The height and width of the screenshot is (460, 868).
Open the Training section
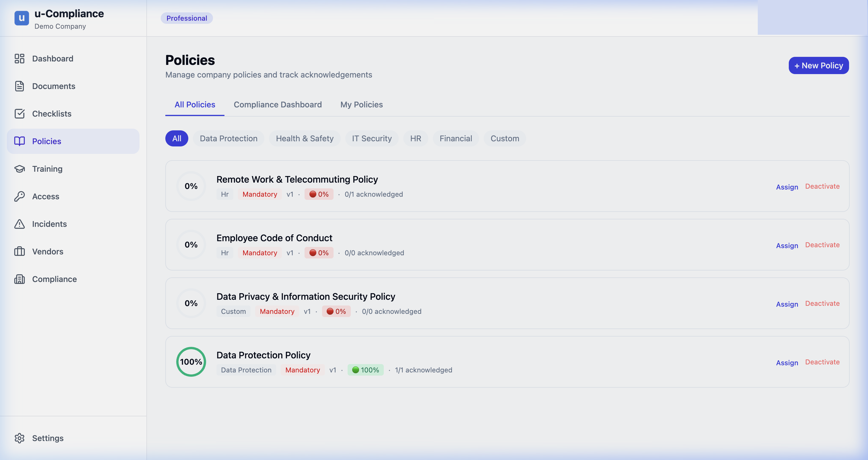click(47, 169)
